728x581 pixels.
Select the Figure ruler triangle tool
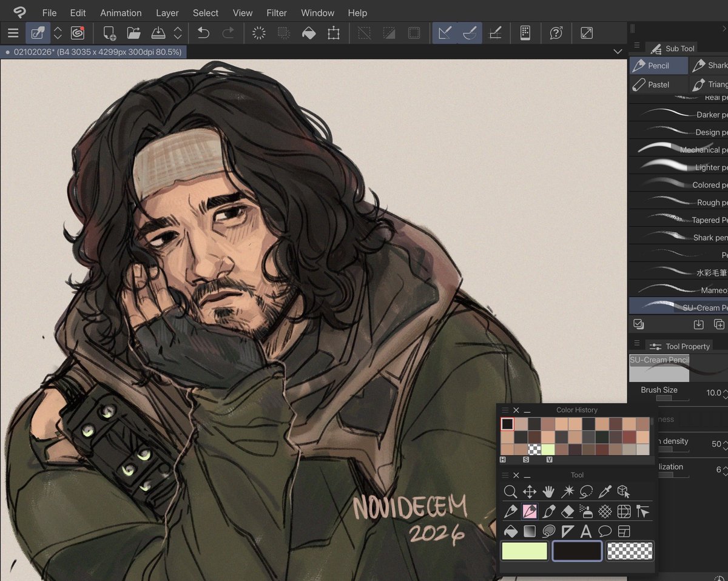[567, 531]
